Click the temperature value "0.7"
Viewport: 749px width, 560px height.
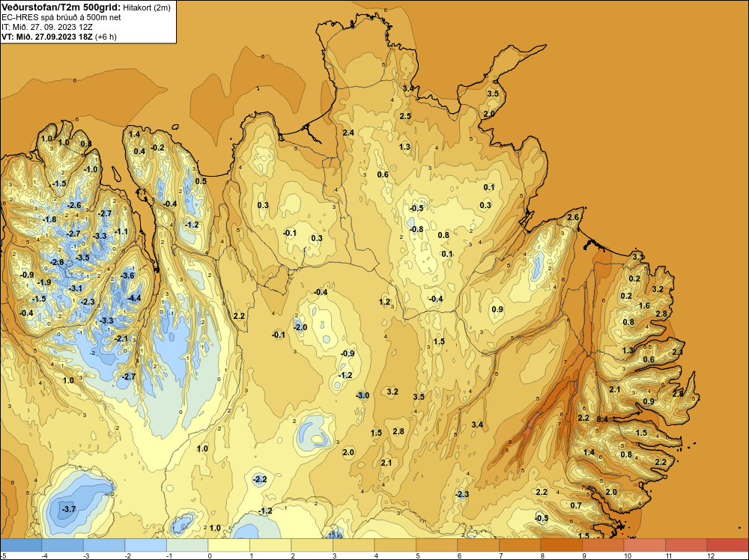click(576, 505)
